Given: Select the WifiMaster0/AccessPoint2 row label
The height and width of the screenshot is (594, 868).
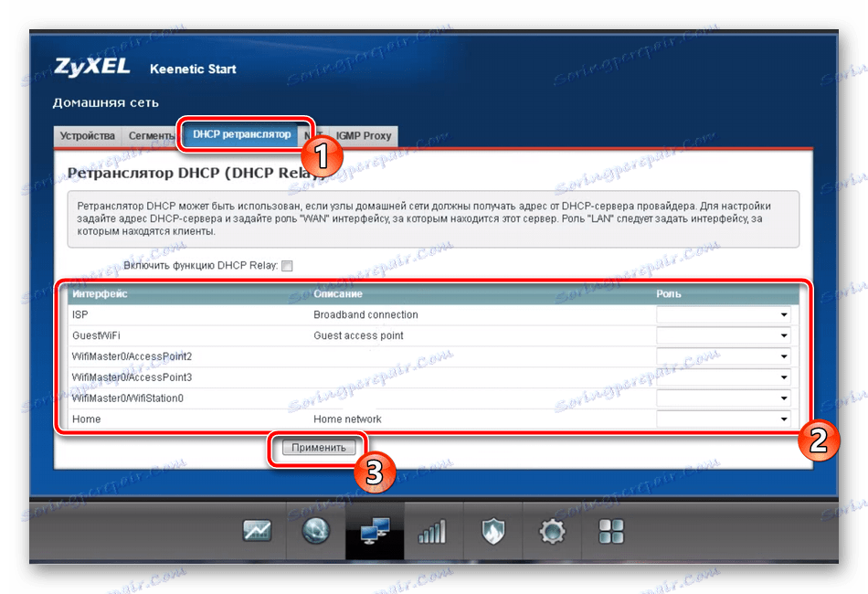Looking at the screenshot, I should pyautogui.click(x=132, y=356).
